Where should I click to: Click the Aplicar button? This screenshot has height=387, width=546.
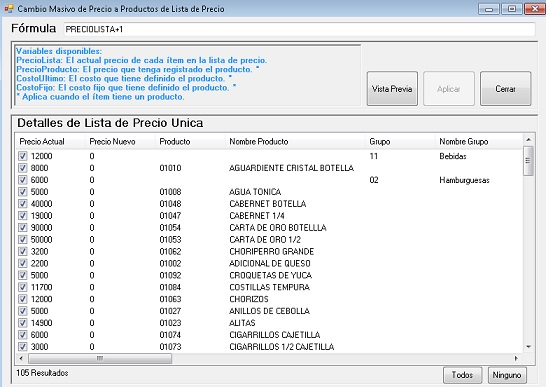click(x=449, y=88)
